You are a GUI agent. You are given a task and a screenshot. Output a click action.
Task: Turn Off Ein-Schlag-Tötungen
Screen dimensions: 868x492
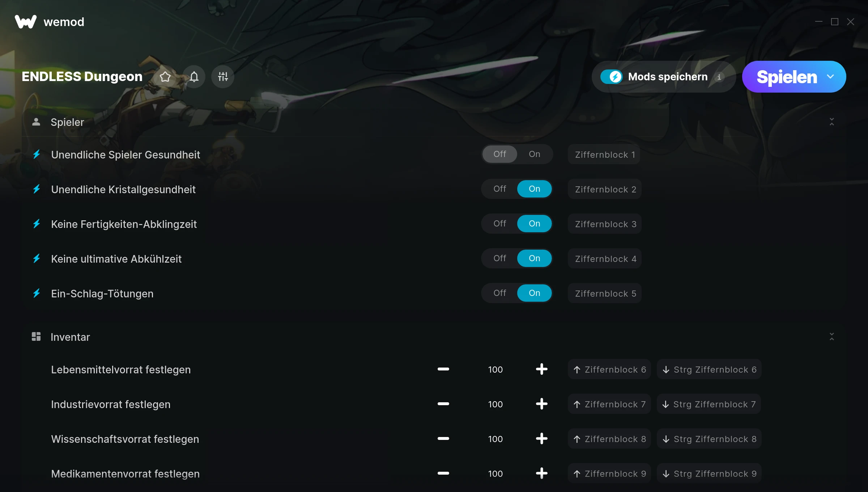[x=500, y=293]
